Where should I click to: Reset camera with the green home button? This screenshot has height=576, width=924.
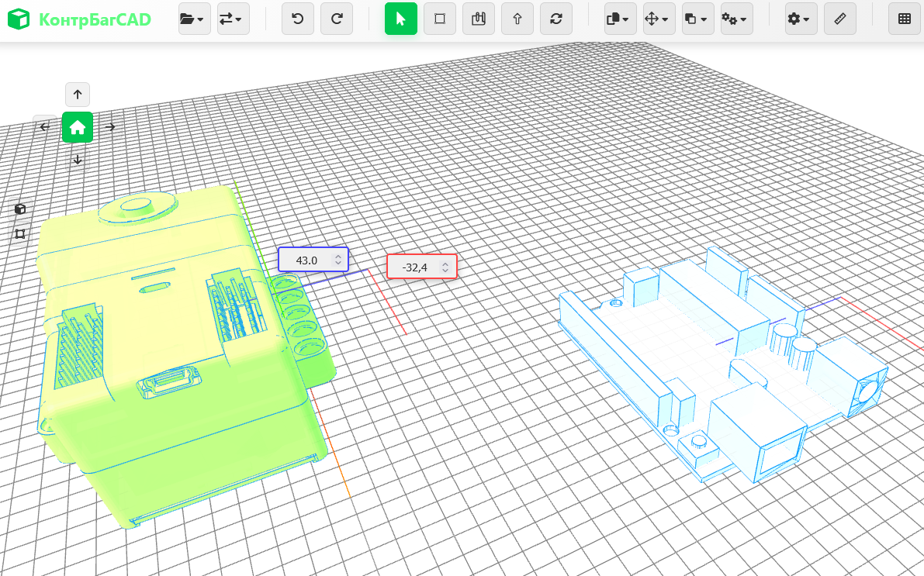[x=78, y=127]
